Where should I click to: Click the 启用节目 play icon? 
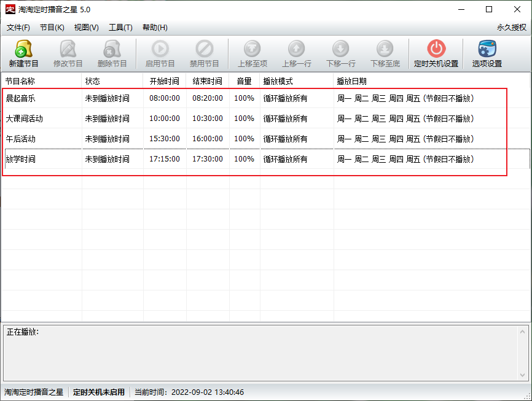[160, 49]
